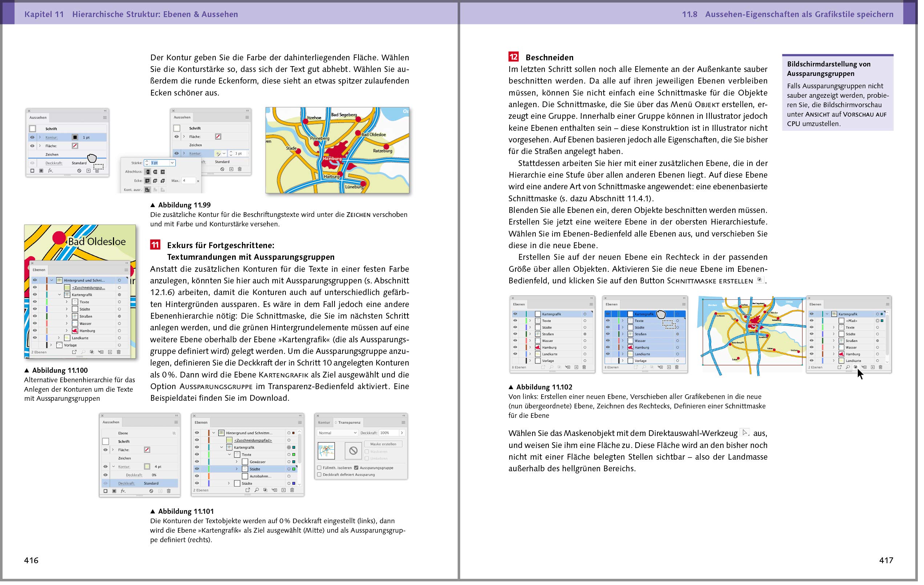Select the round cap Abschluss icon

tap(156, 173)
